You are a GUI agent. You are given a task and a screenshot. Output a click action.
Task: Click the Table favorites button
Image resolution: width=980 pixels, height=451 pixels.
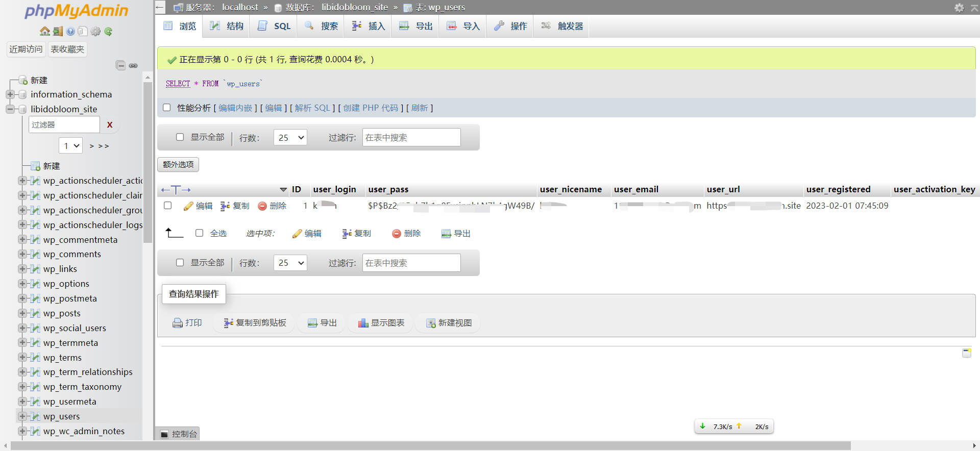pyautogui.click(x=67, y=49)
